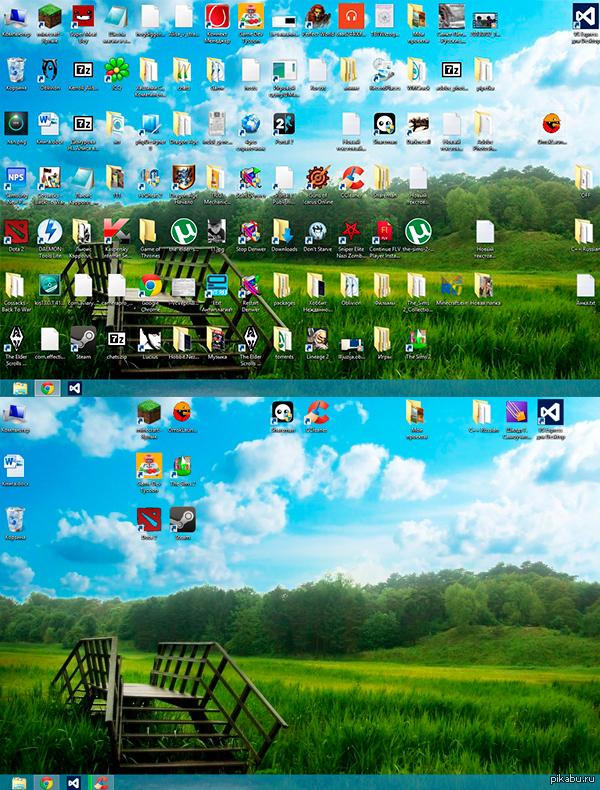Image resolution: width=600 pixels, height=790 pixels.
Task: Open File Explorer from the bottom taskbar
Action: tap(20, 783)
